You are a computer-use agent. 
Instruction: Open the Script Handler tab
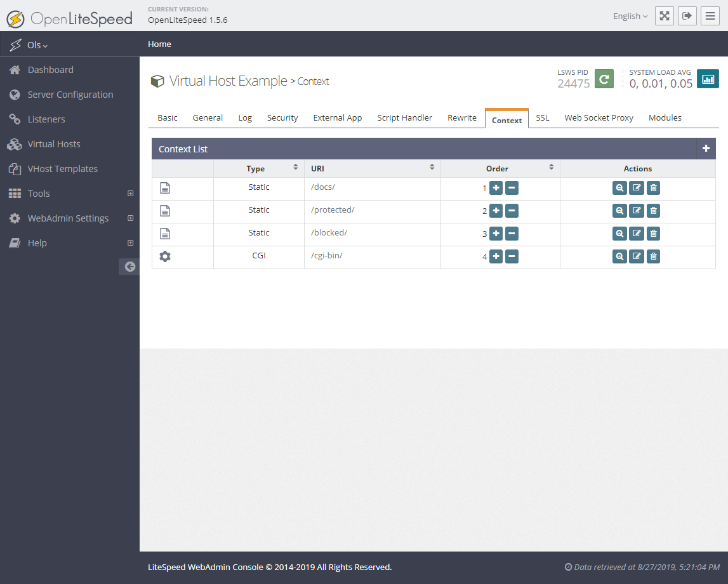pyautogui.click(x=404, y=118)
